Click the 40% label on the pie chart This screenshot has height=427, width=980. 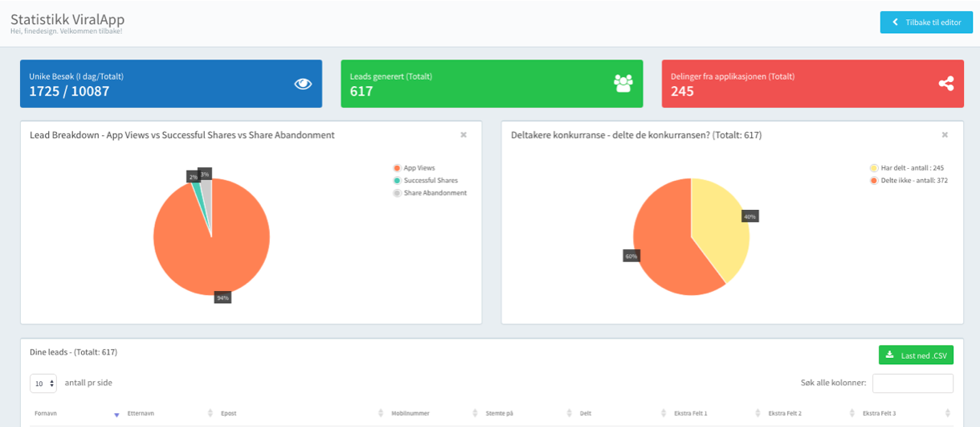click(x=749, y=216)
